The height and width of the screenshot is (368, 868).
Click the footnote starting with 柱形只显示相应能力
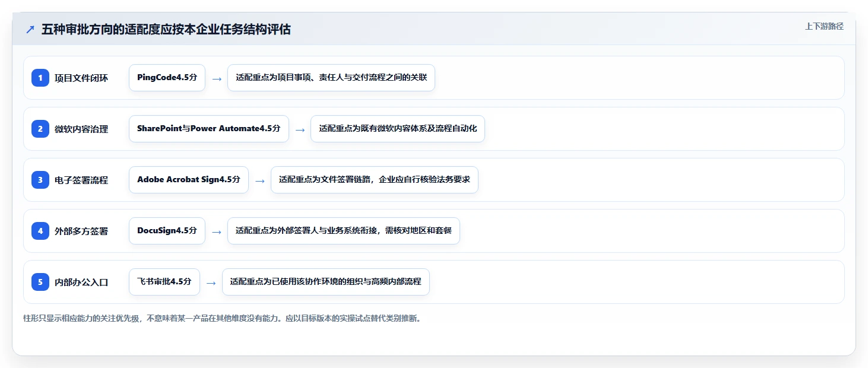pyautogui.click(x=223, y=319)
